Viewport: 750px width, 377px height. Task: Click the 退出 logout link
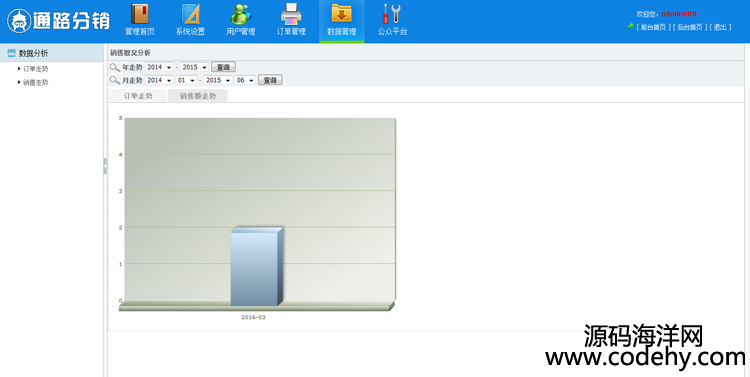coord(720,27)
